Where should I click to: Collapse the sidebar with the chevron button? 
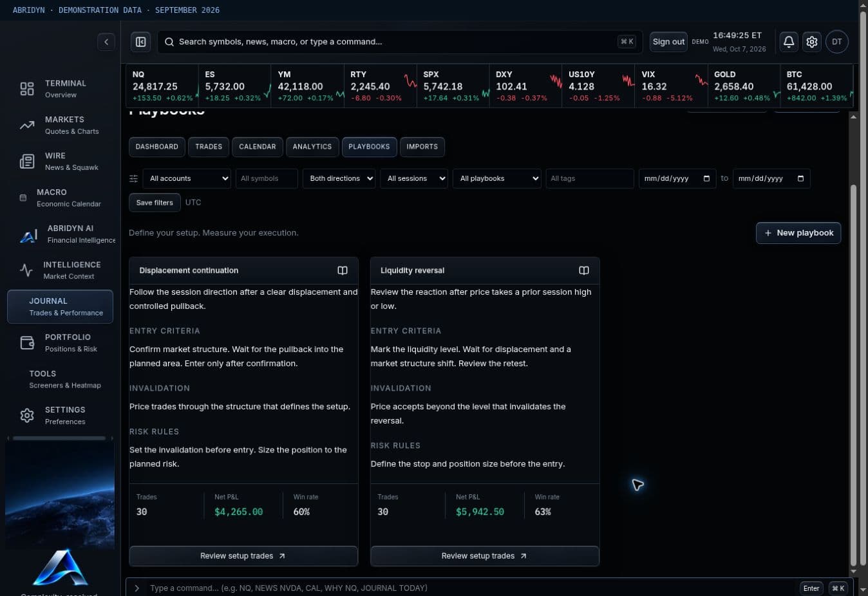pyautogui.click(x=106, y=42)
